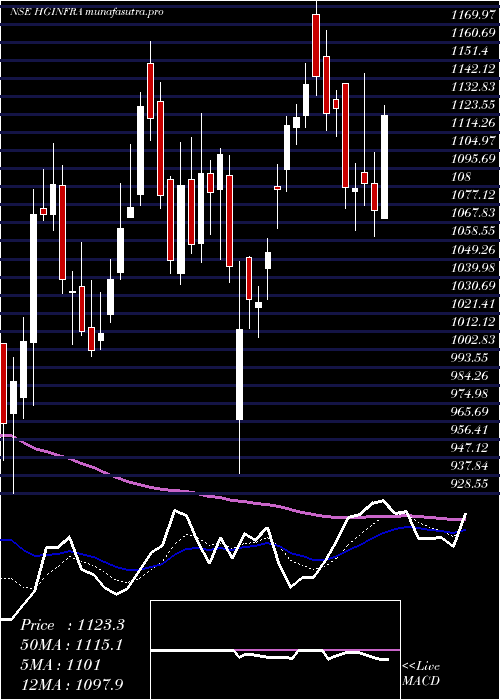Click the Price : 1123.3 readout
Image resolution: width=500 pixels, height=700 pixels.
(72, 625)
